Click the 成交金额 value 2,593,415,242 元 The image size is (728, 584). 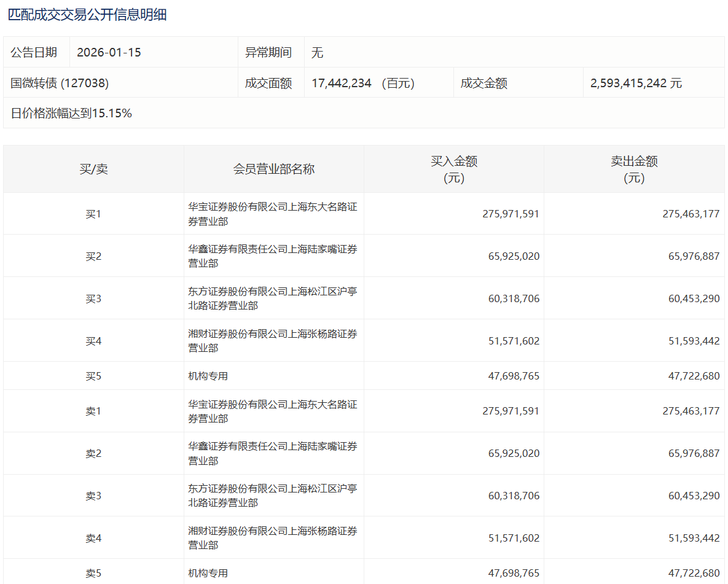click(636, 84)
